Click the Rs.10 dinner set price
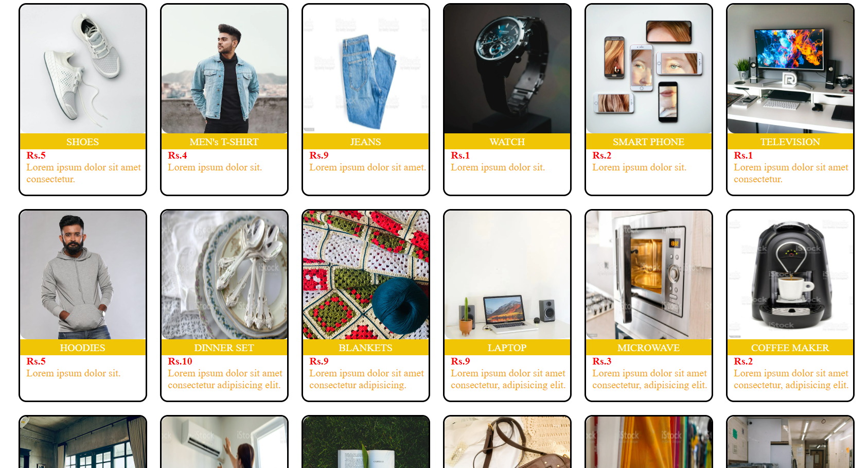868x468 pixels. click(180, 361)
